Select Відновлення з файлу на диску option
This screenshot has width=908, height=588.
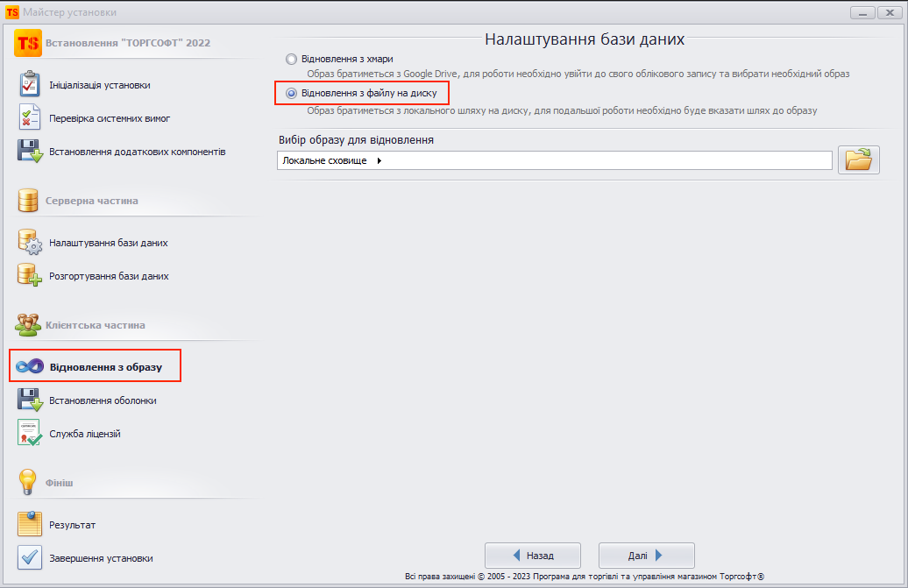point(292,92)
